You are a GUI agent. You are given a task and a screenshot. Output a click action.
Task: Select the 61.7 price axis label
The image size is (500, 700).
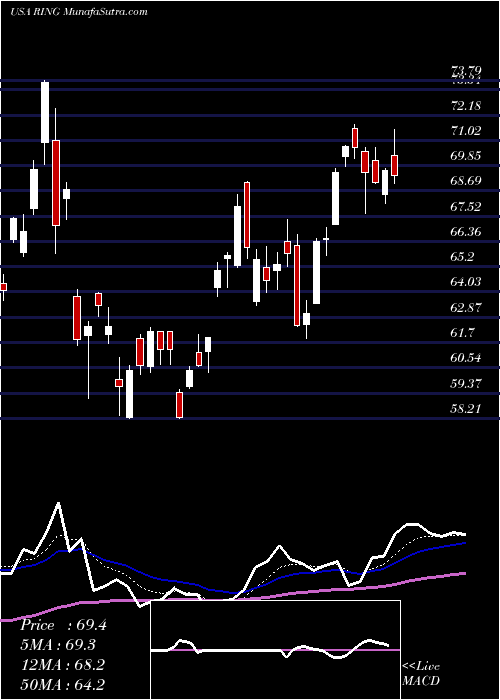point(462,333)
